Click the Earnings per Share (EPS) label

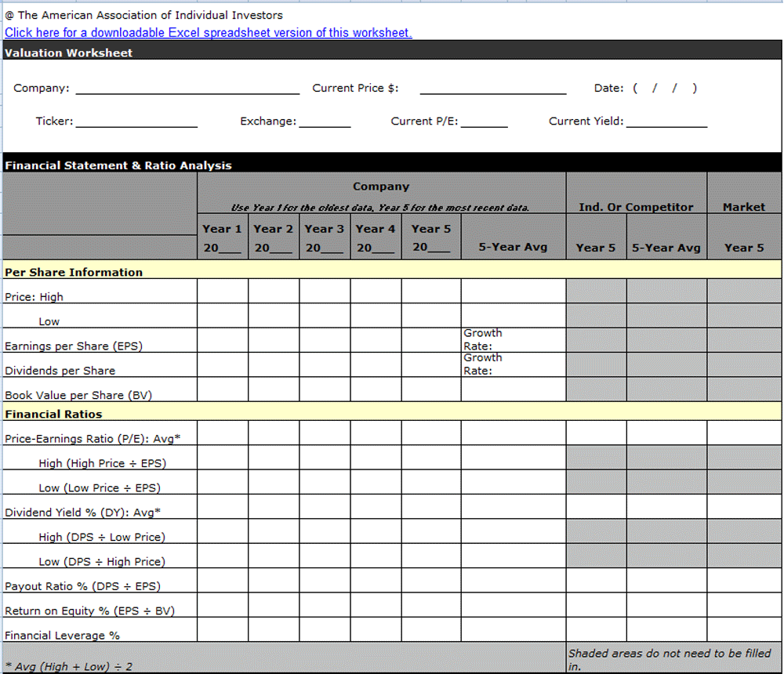pos(74,346)
